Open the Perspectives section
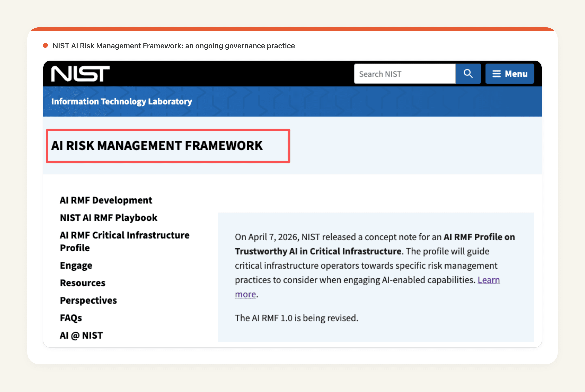 (88, 301)
